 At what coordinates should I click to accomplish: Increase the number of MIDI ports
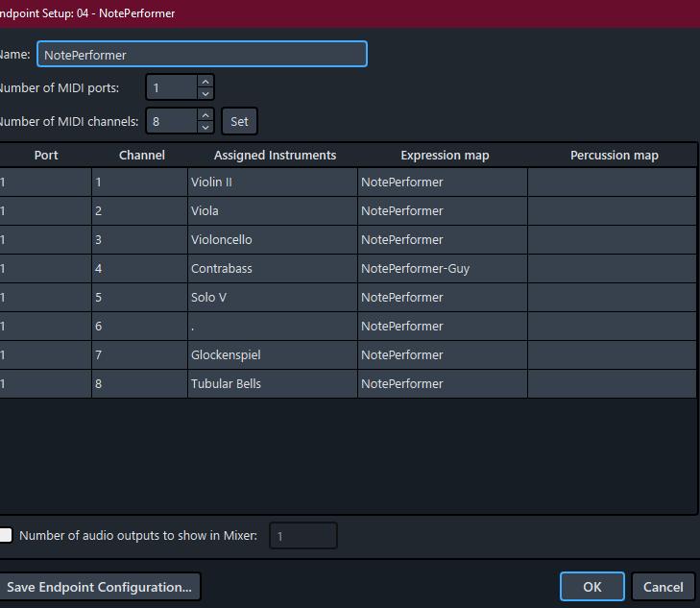(205, 82)
